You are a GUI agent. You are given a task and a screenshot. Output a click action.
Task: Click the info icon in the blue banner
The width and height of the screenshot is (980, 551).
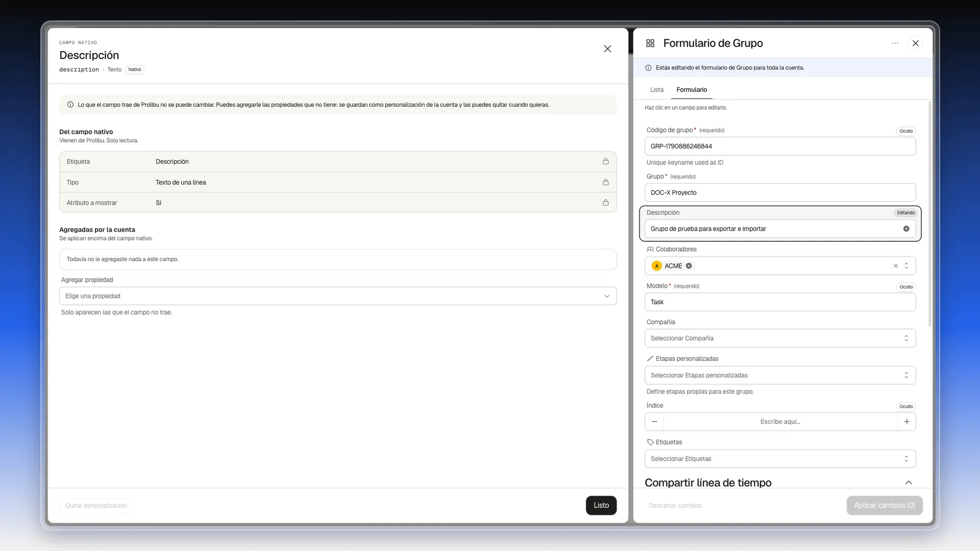coord(648,68)
